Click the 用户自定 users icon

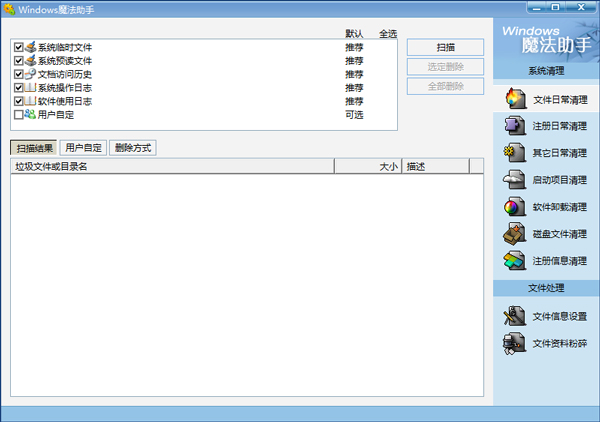click(31, 114)
